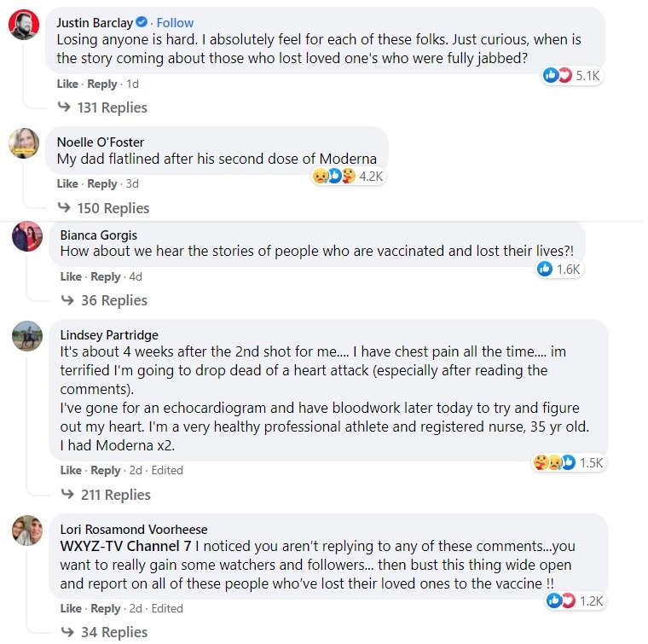
Task: Expand 36 Replies under Bianca Gorgis
Action: (104, 300)
